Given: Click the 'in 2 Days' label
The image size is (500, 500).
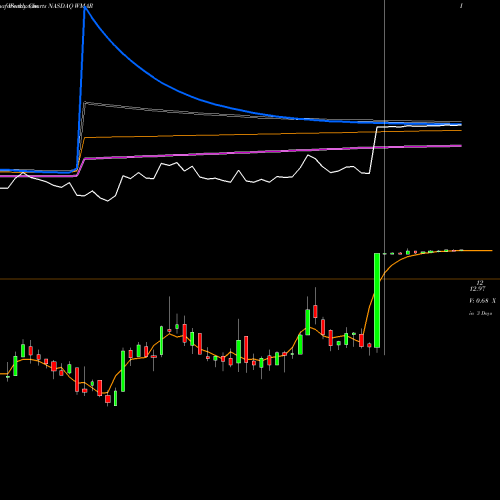Looking at the screenshot, I should pos(480,314).
